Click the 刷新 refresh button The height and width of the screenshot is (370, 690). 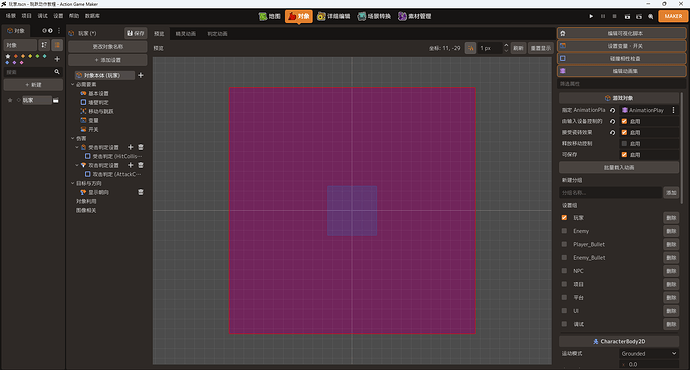pos(518,48)
